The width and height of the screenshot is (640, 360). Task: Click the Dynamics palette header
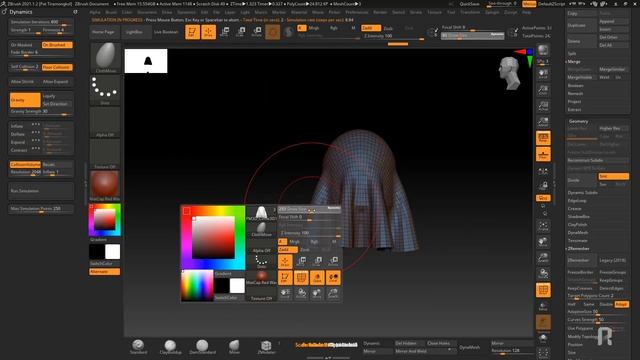point(20,12)
